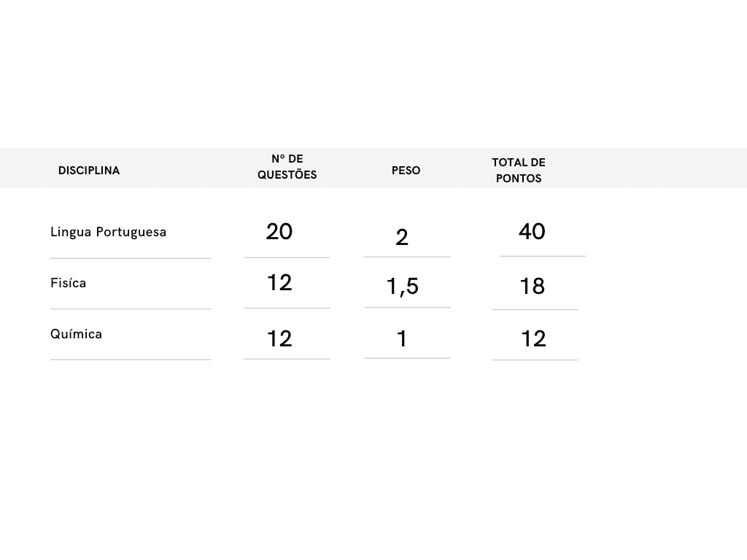This screenshot has width=747, height=560.
Task: Select the Fisíca row label
Action: point(68,283)
